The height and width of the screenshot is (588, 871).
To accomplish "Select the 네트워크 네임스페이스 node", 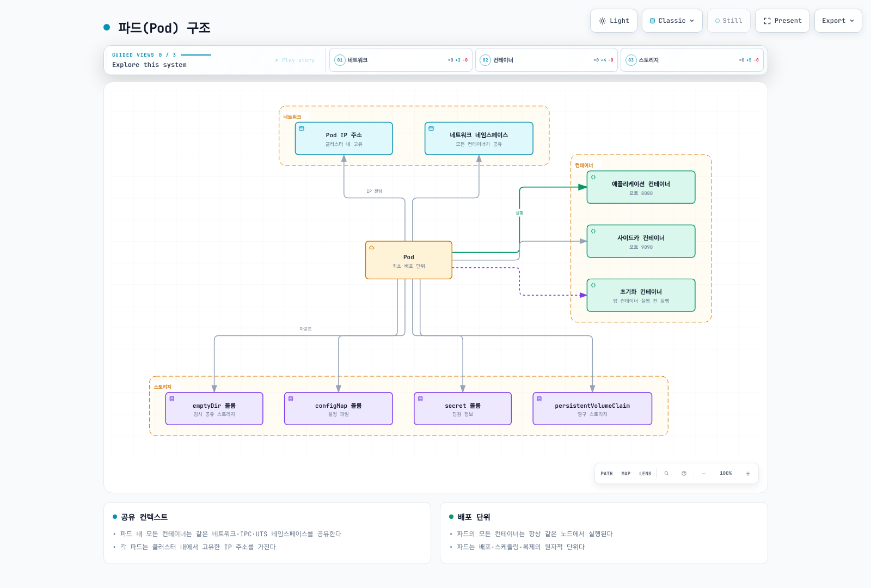I will pyautogui.click(x=479, y=138).
